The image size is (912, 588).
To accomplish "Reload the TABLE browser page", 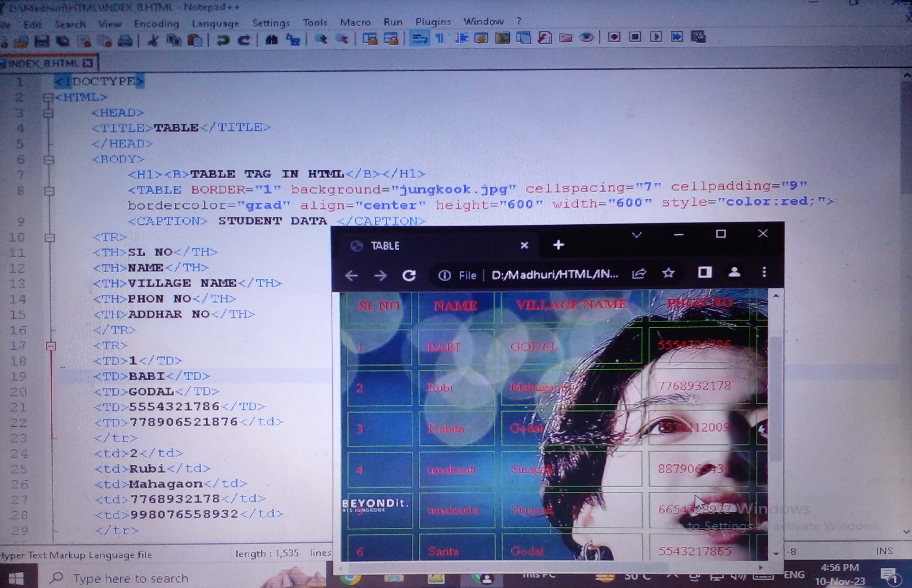I will tap(409, 275).
